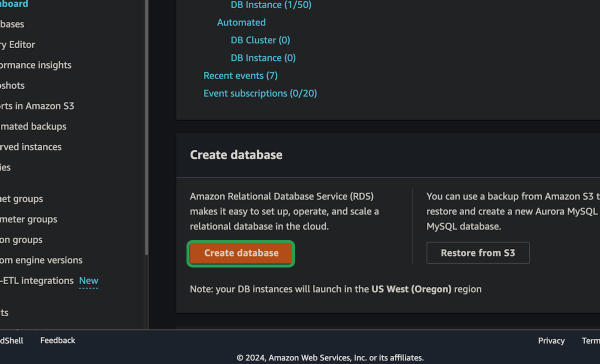Open Privacy link in footer

pyautogui.click(x=551, y=340)
